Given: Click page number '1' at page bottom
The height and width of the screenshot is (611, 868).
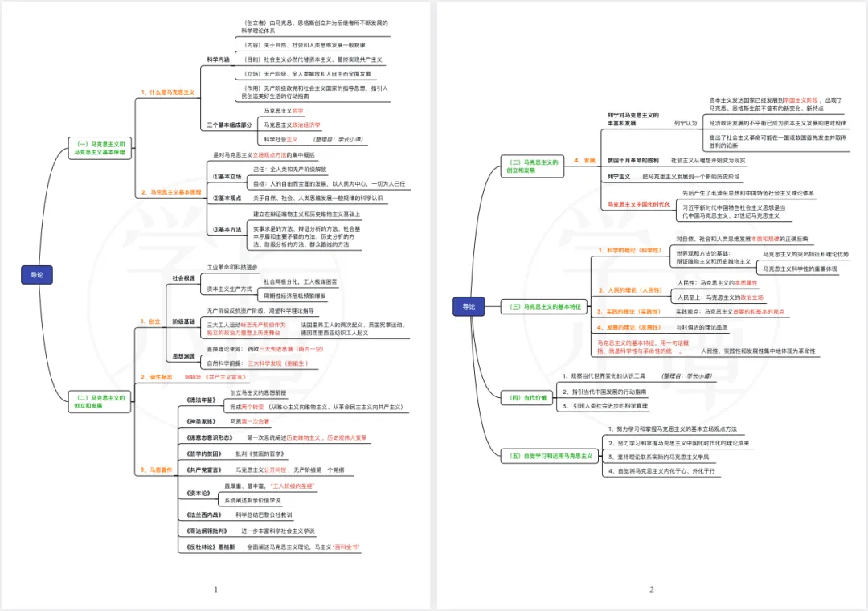Looking at the screenshot, I should [215, 589].
